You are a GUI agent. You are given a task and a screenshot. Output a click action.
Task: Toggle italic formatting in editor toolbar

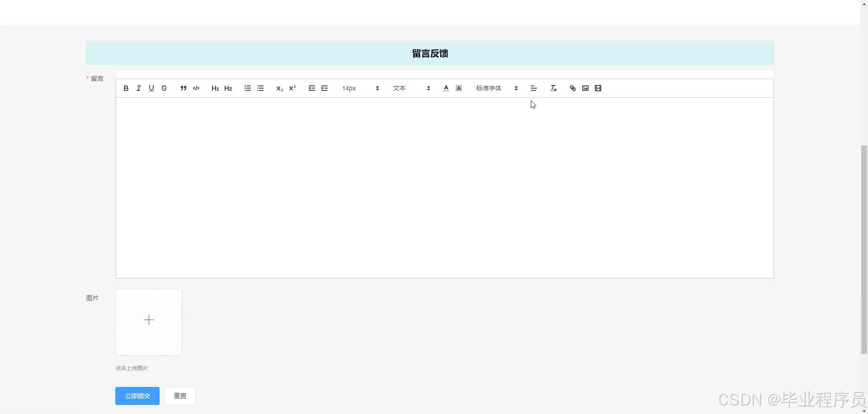pos(139,88)
